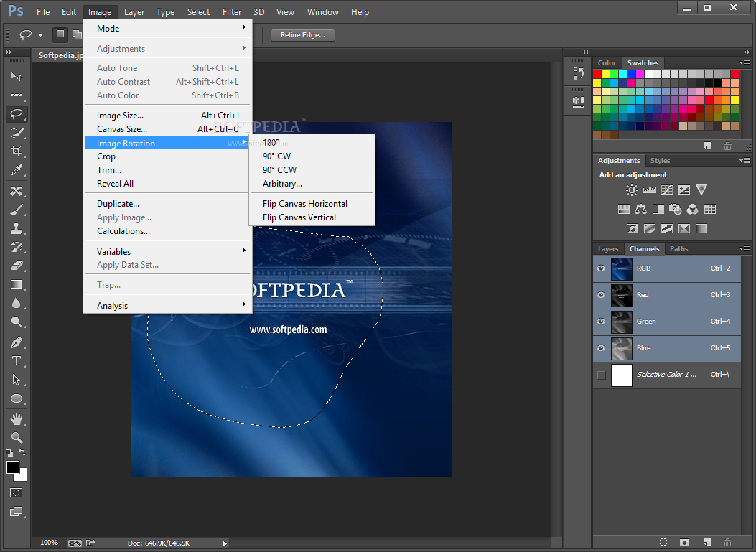Switch to the Paths tab
Viewport: 756px width, 552px height.
[x=678, y=249]
